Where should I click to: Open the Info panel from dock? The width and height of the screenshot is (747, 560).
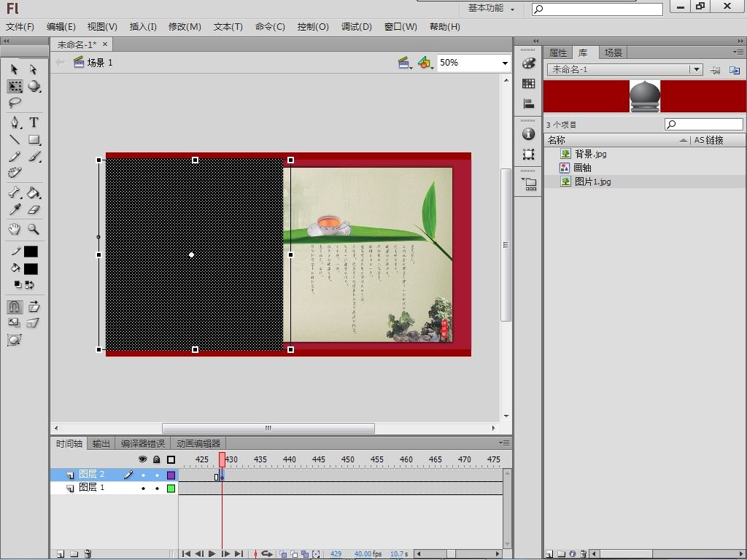pyautogui.click(x=528, y=134)
